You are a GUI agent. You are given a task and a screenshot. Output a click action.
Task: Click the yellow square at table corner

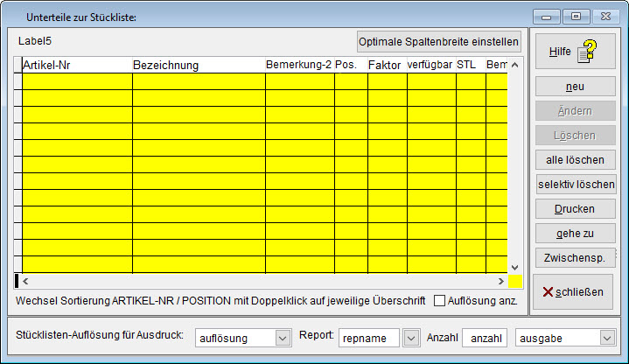point(516,282)
